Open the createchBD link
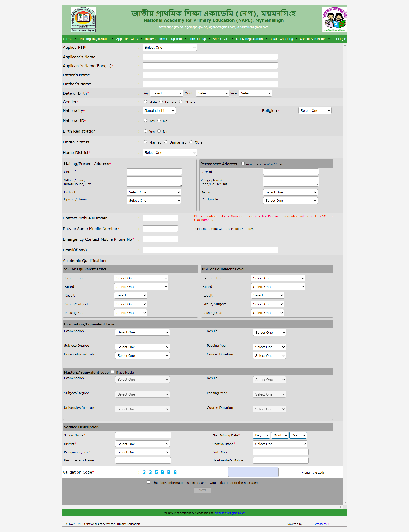This screenshot has height=532, width=409. point(323,524)
